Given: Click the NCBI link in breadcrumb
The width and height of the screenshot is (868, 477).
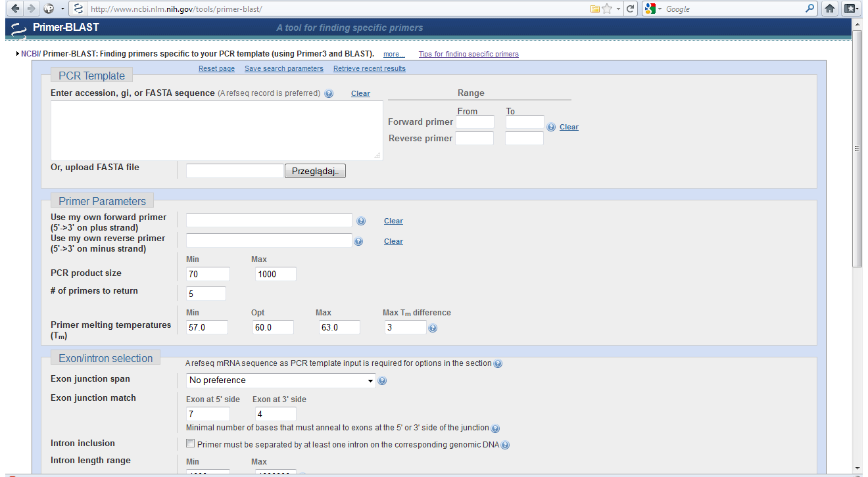Looking at the screenshot, I should [x=30, y=54].
